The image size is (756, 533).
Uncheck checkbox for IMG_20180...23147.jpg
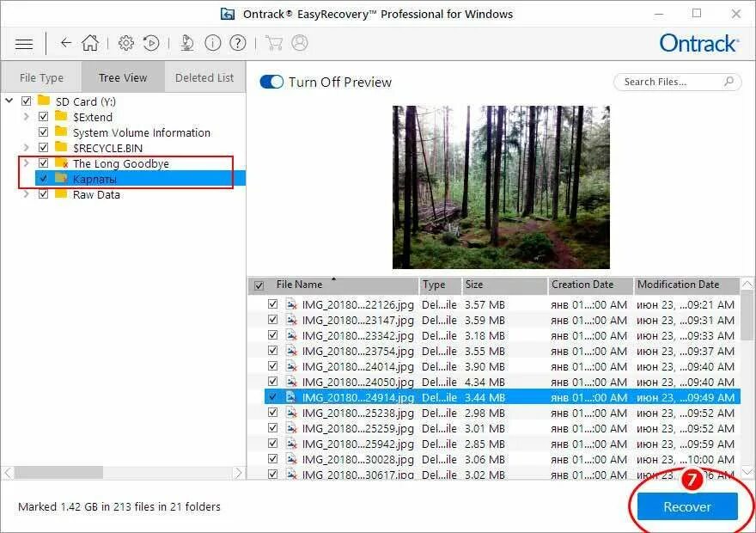(273, 319)
